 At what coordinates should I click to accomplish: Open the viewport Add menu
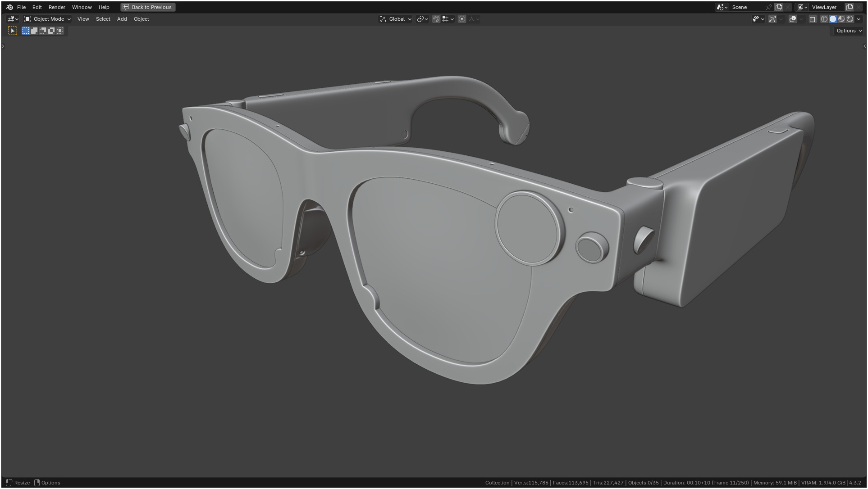tap(122, 19)
